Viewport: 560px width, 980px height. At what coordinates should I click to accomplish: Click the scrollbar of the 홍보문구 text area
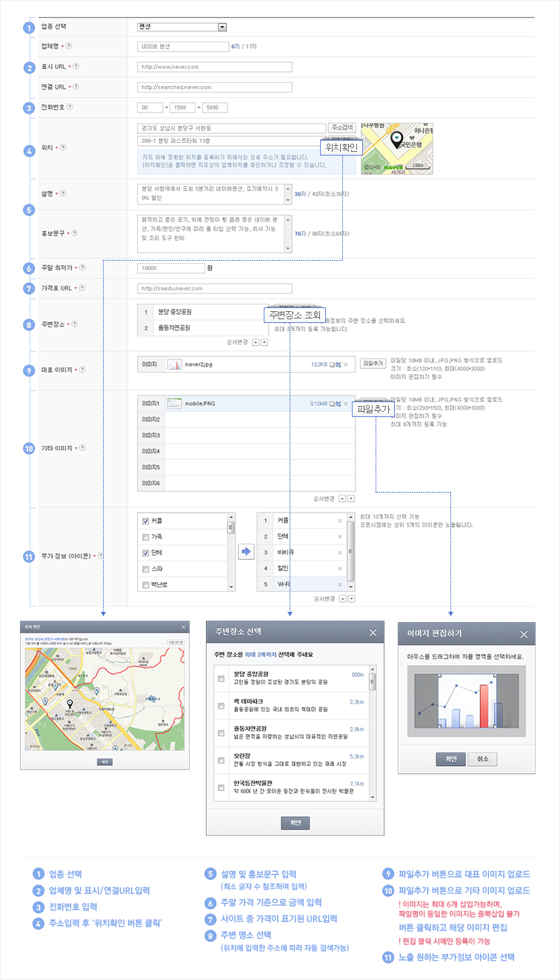click(288, 233)
